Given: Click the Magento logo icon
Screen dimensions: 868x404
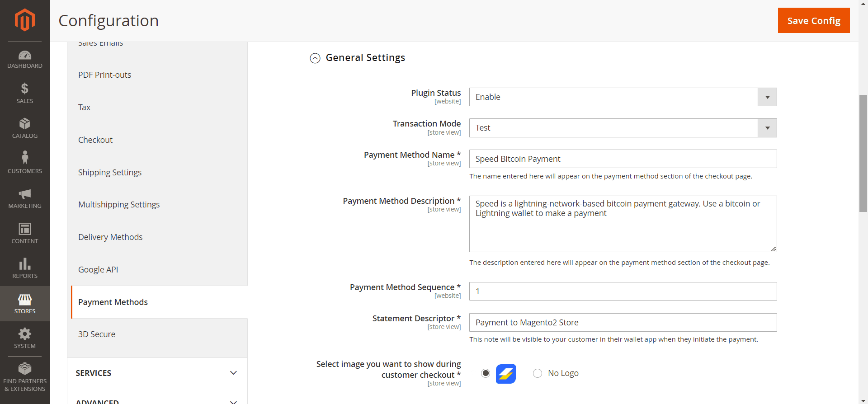Looking at the screenshot, I should pos(25,20).
